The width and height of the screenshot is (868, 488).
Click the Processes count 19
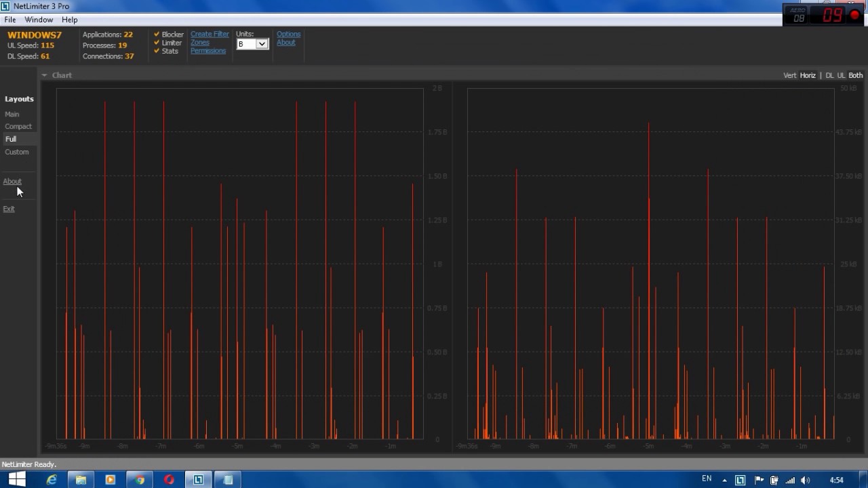pyautogui.click(x=123, y=45)
